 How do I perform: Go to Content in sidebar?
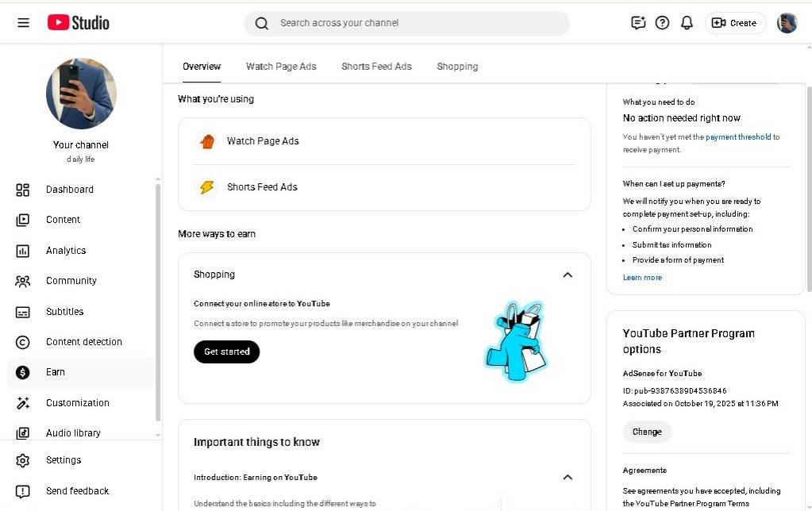point(63,220)
